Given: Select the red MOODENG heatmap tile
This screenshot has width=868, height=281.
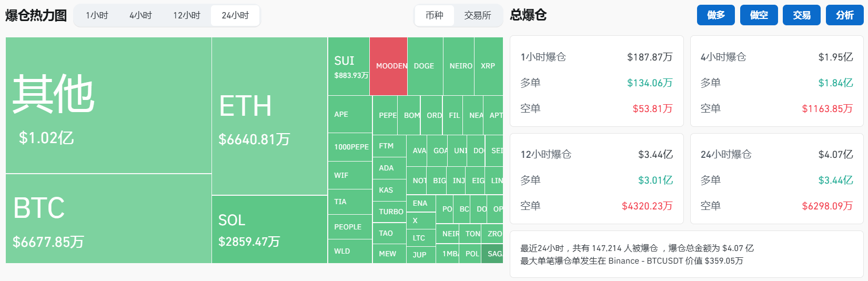Looking at the screenshot, I should [388, 66].
